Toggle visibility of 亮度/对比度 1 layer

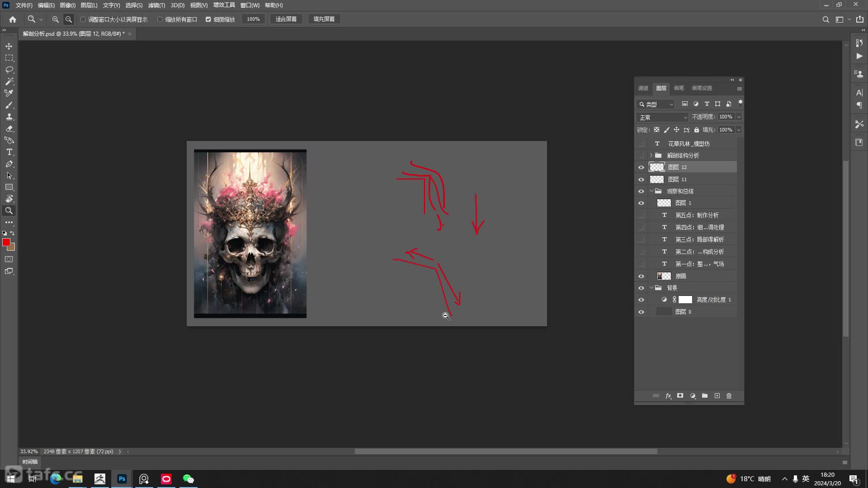(641, 300)
